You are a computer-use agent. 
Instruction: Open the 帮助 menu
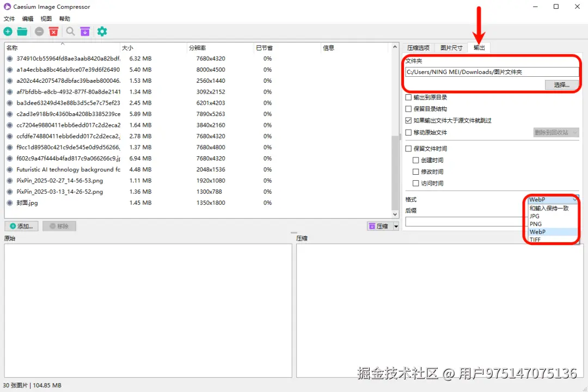(x=64, y=19)
